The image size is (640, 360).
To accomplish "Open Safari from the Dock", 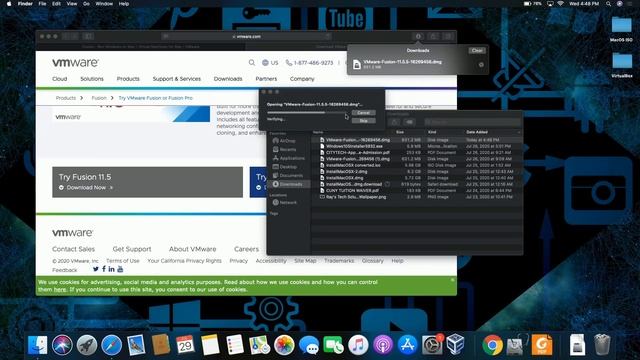I will click(111, 345).
